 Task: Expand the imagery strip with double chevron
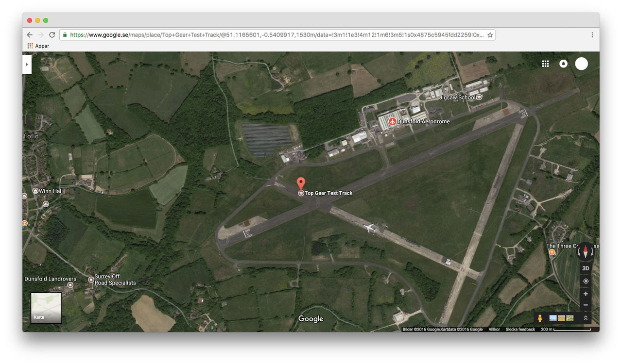pyautogui.click(x=586, y=318)
